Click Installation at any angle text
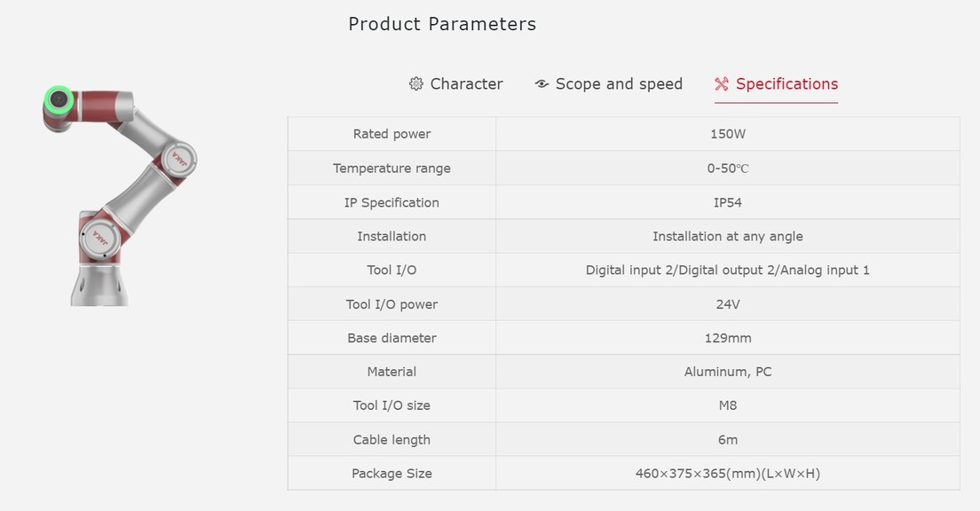Viewport: 980px width, 511px height. [728, 236]
